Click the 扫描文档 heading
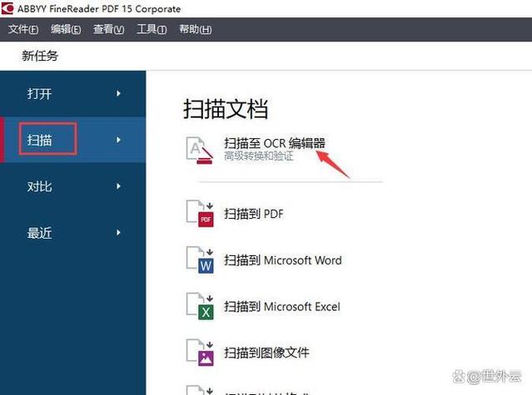The height and width of the screenshot is (395, 532). 226,109
